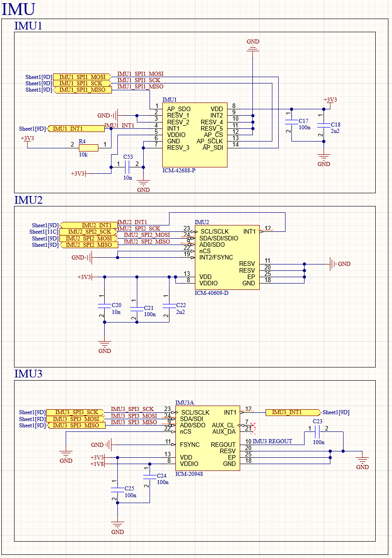Select the ICM-42688-P component body

pos(195,135)
